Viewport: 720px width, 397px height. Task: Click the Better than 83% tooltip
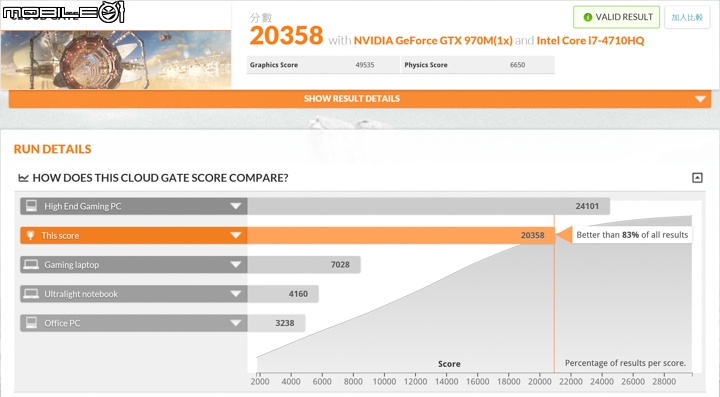(x=632, y=235)
